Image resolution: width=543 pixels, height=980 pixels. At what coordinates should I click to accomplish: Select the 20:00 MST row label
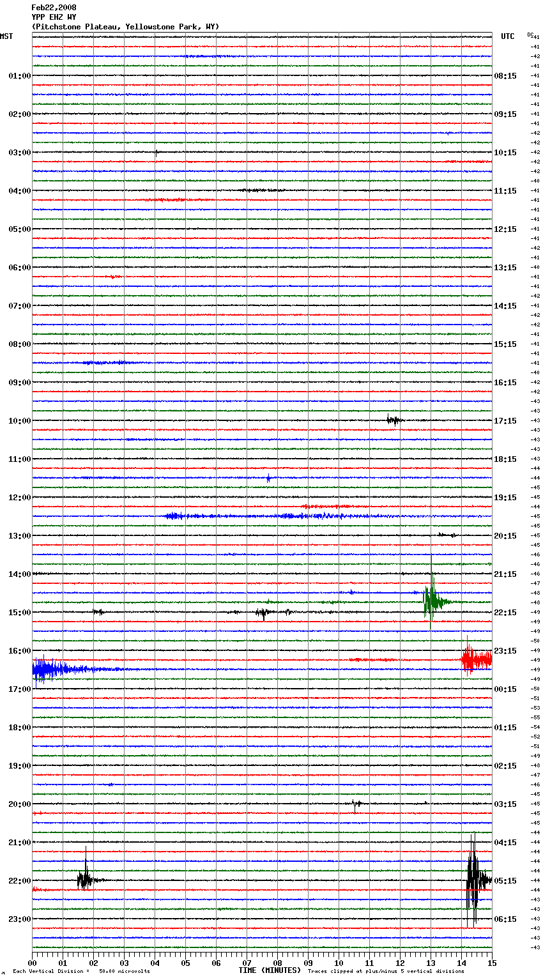(x=19, y=804)
